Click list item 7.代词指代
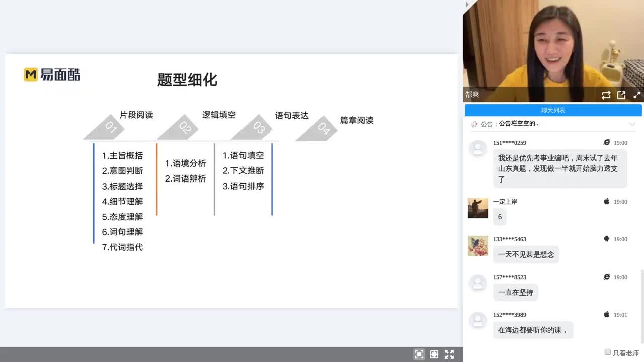The width and height of the screenshot is (644, 362). [122, 247]
